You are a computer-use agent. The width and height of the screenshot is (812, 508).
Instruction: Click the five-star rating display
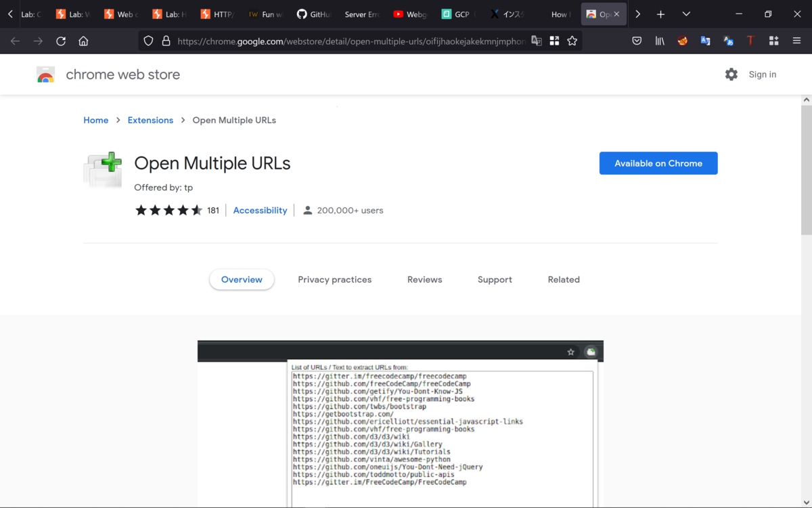[168, 211]
